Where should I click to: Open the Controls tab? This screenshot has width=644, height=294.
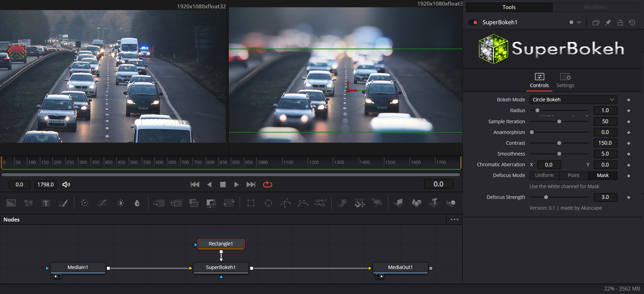point(539,81)
